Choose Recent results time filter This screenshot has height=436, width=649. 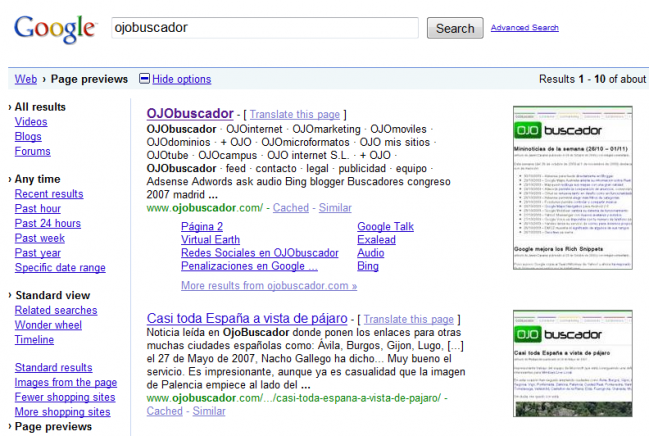[49, 194]
